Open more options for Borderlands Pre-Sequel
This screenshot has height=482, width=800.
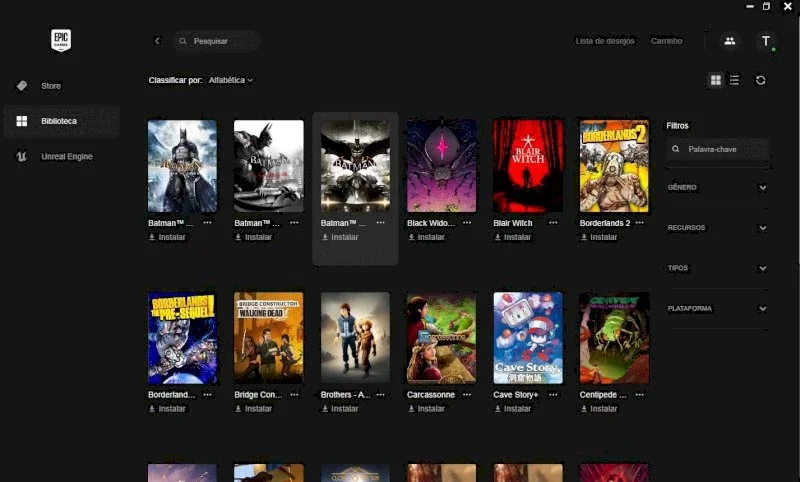tap(207, 394)
